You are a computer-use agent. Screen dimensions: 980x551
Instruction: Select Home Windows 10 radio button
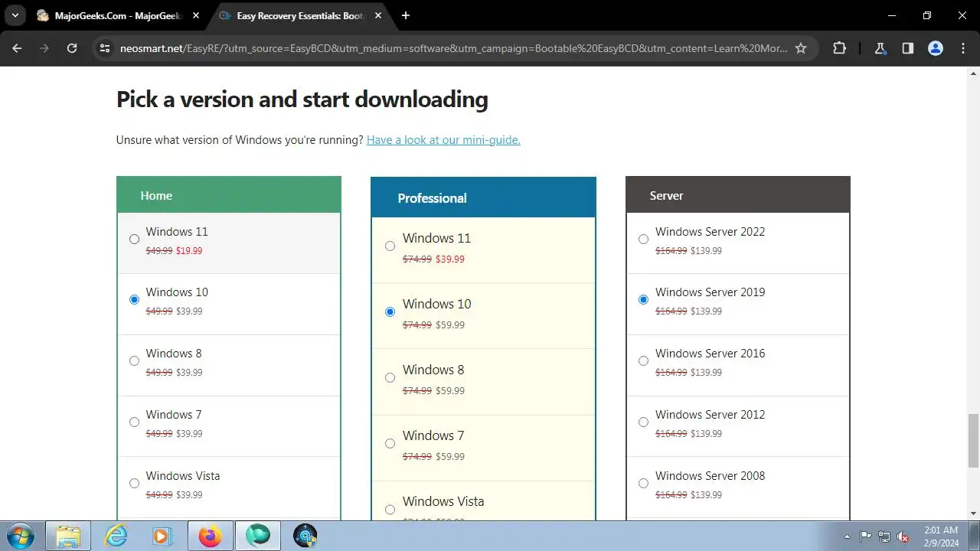tap(135, 299)
